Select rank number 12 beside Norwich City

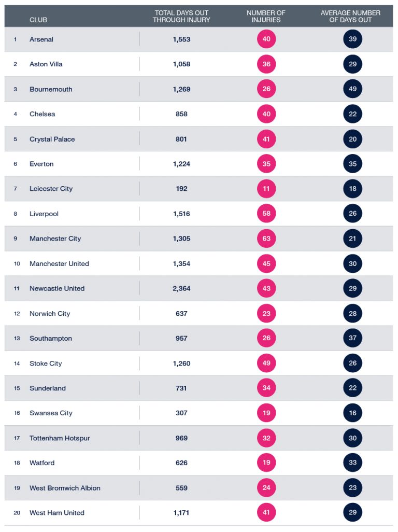coord(17,314)
